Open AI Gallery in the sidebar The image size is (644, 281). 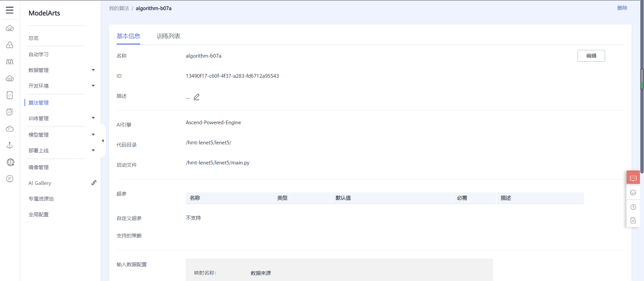40,183
